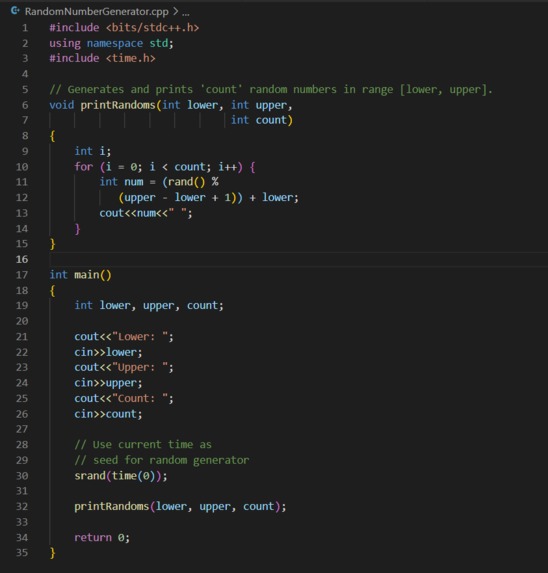Click 'return 0;' on line 34
This screenshot has height=573, width=548.
click(102, 538)
